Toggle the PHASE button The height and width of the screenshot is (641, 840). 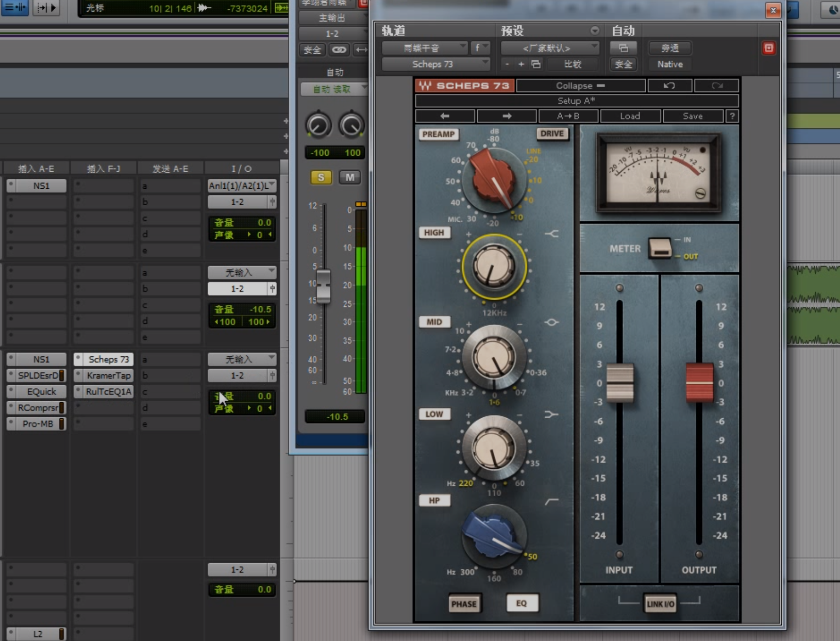point(464,604)
